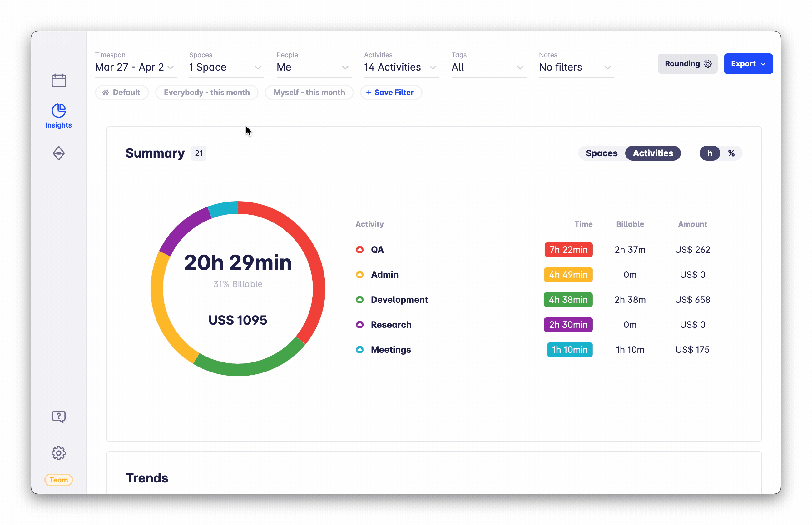
Task: Select the hours (h) display toggle
Action: tap(710, 153)
